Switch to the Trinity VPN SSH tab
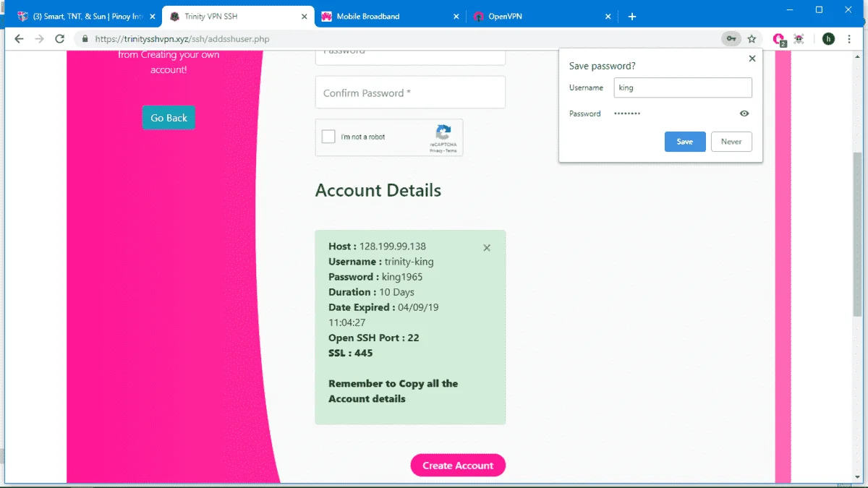Screen dimensions: 868x488 click(238, 17)
